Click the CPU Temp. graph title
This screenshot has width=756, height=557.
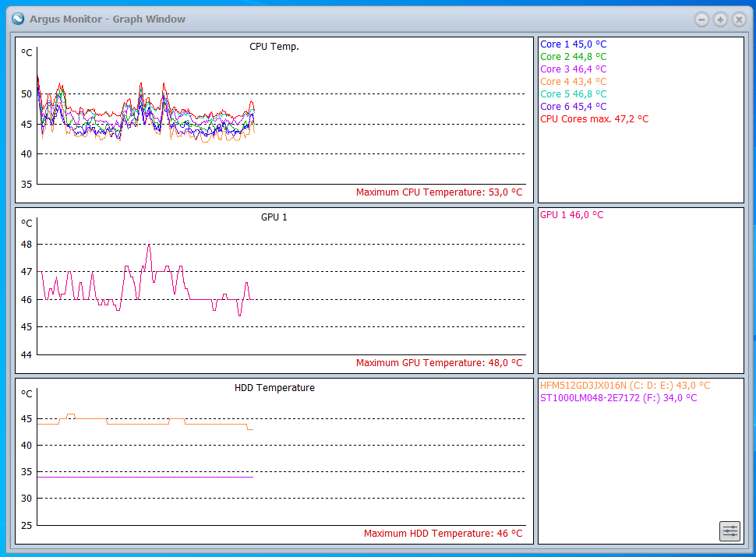click(x=274, y=47)
